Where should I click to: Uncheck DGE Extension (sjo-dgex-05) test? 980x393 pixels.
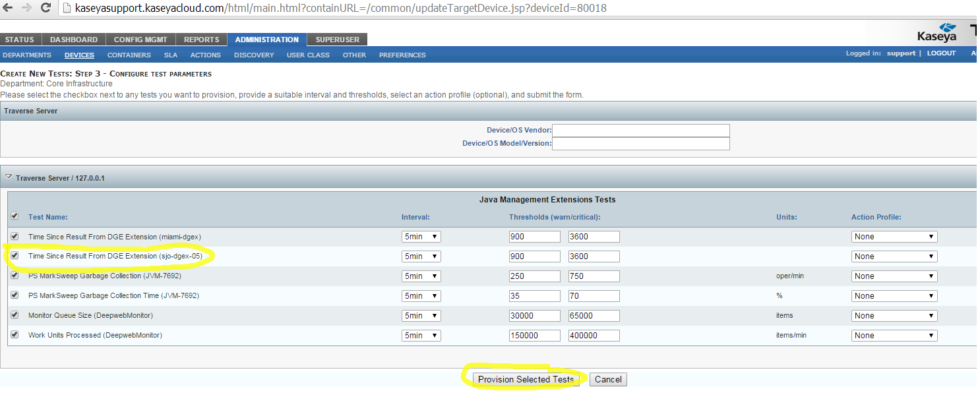coord(15,256)
